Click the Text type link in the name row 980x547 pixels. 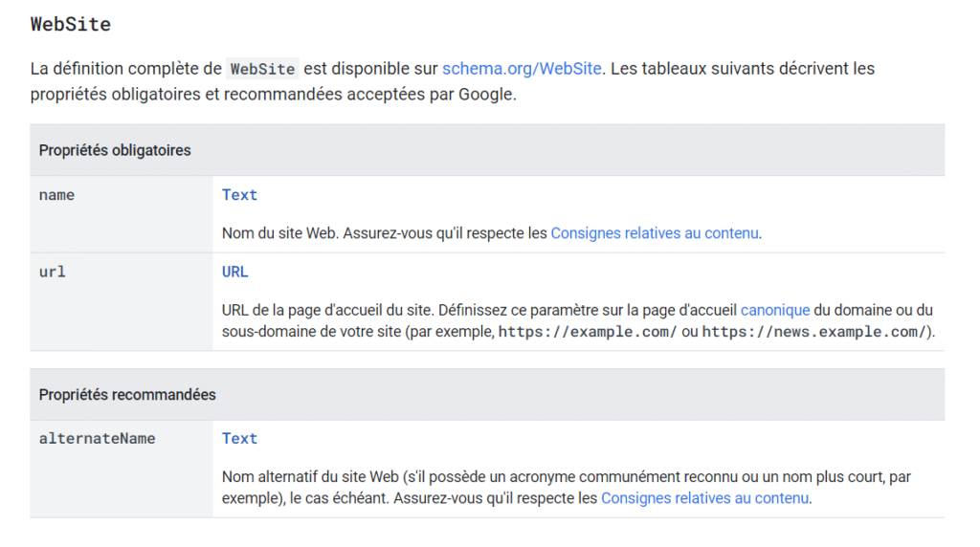239,195
